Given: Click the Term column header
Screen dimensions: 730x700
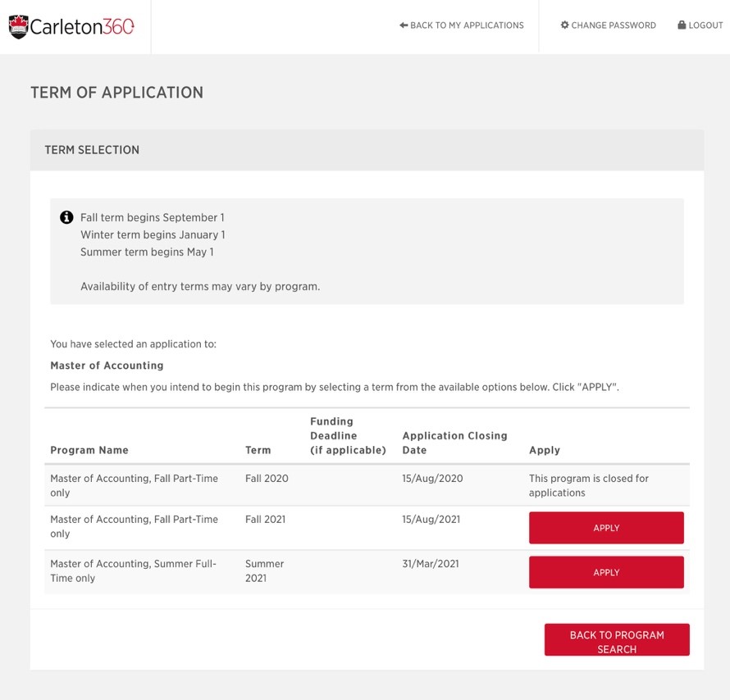Looking at the screenshot, I should (258, 449).
